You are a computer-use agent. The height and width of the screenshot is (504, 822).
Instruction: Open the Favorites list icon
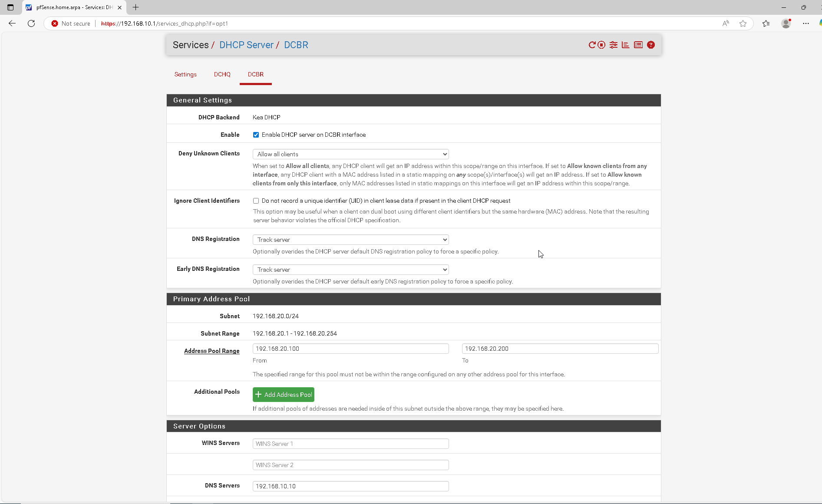coord(766,23)
